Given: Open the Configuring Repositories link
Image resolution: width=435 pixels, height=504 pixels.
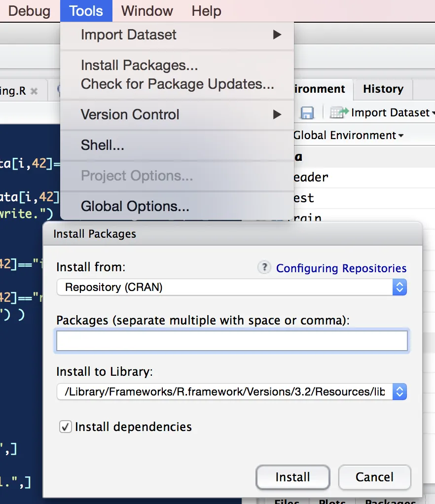Looking at the screenshot, I should [341, 268].
